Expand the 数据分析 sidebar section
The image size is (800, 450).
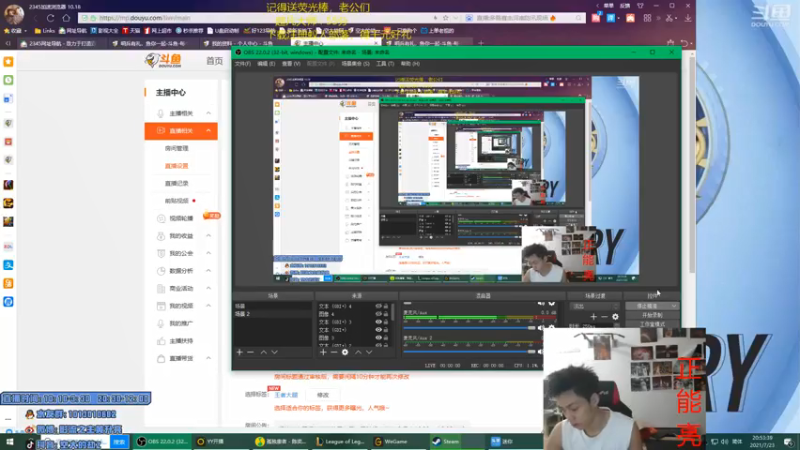click(x=209, y=271)
